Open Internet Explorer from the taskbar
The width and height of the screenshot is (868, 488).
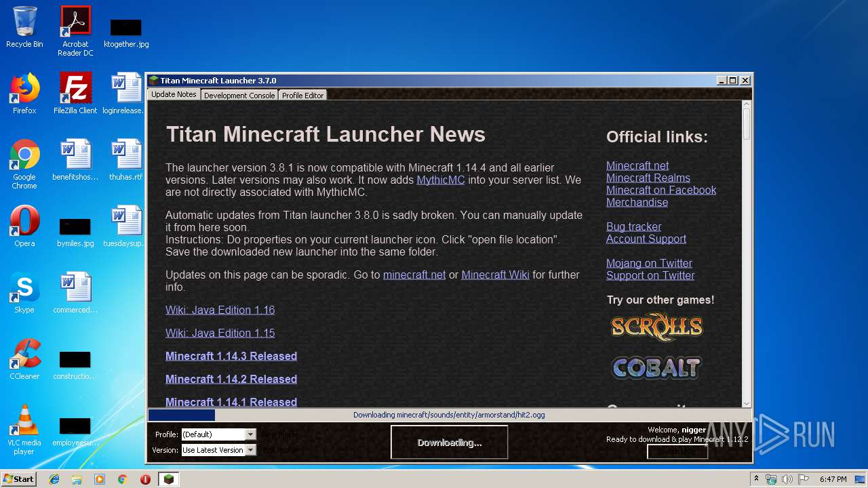pyautogui.click(x=54, y=479)
